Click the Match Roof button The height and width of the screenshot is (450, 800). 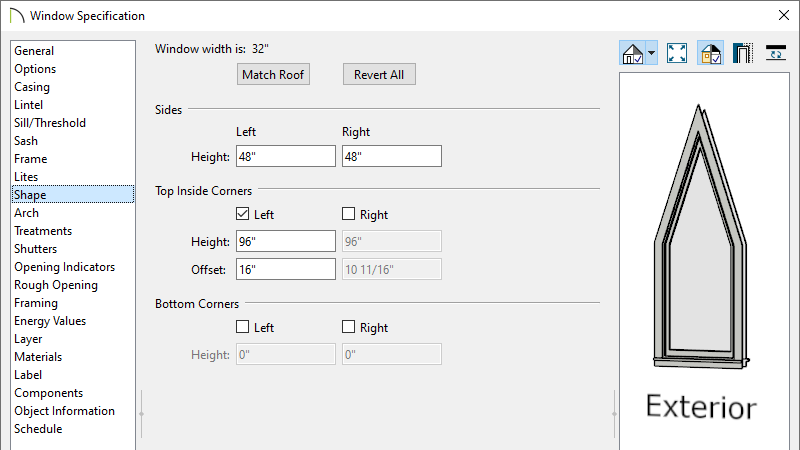pos(273,74)
